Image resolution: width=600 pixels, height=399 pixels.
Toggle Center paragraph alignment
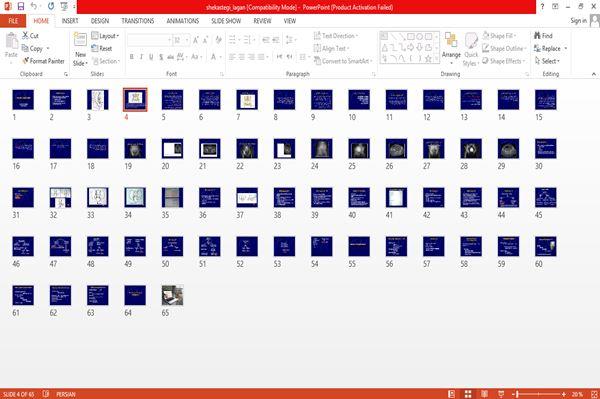[x=241, y=57]
